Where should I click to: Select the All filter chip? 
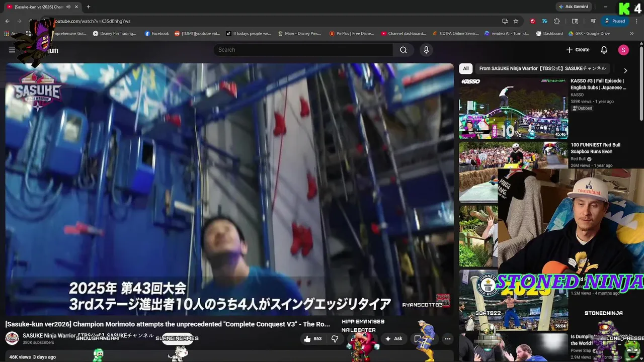tap(466, 68)
